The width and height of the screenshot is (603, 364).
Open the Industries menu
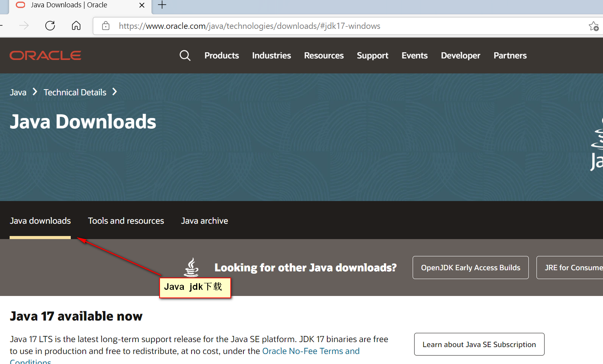[x=272, y=55]
